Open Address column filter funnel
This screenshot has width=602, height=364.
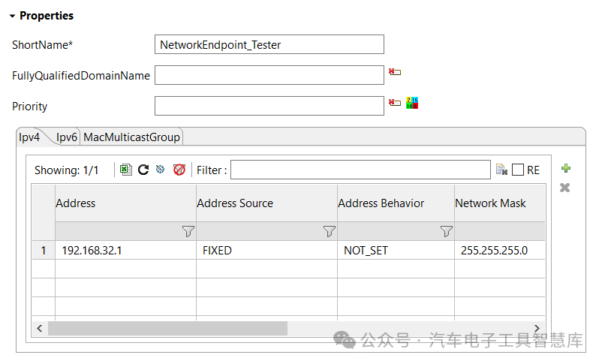tap(188, 231)
